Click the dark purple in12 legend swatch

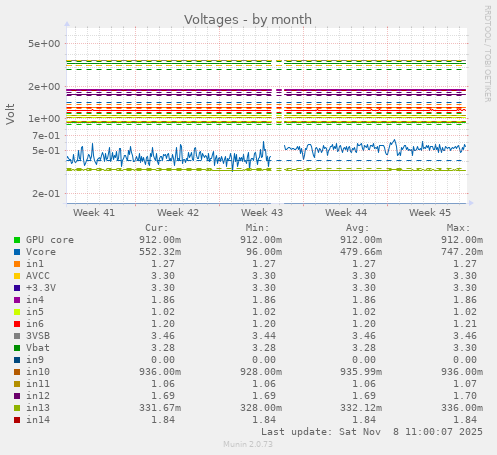point(17,396)
